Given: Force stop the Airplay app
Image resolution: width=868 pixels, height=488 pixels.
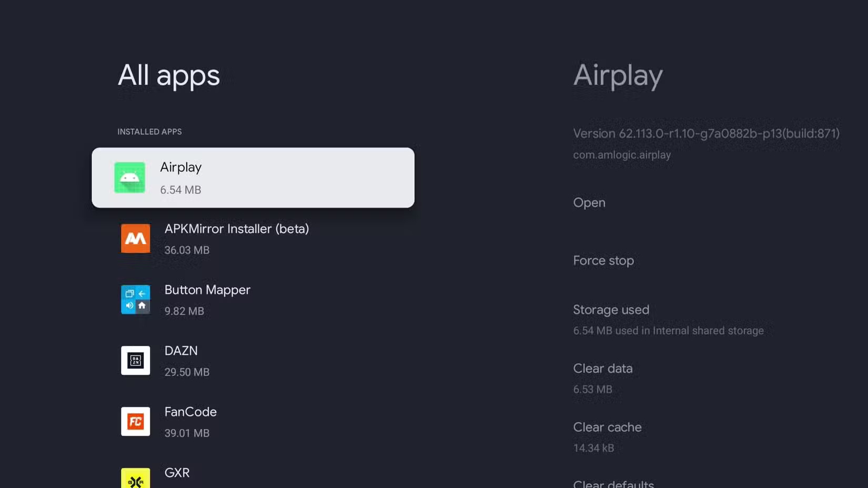Looking at the screenshot, I should (x=603, y=260).
